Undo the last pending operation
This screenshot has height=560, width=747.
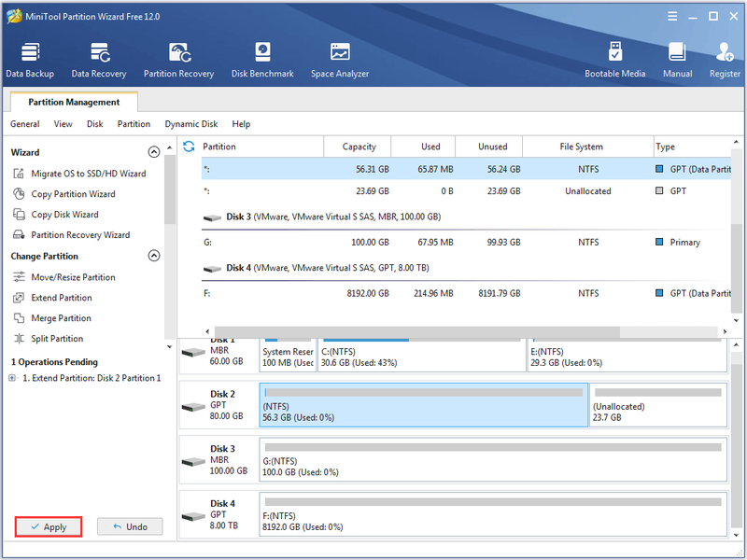coord(130,526)
